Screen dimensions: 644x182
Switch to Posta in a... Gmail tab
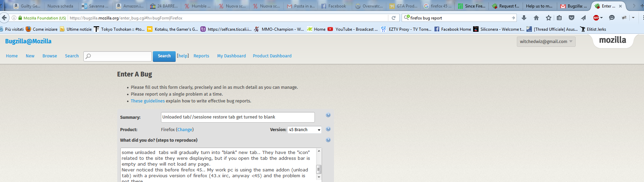click(300, 6)
